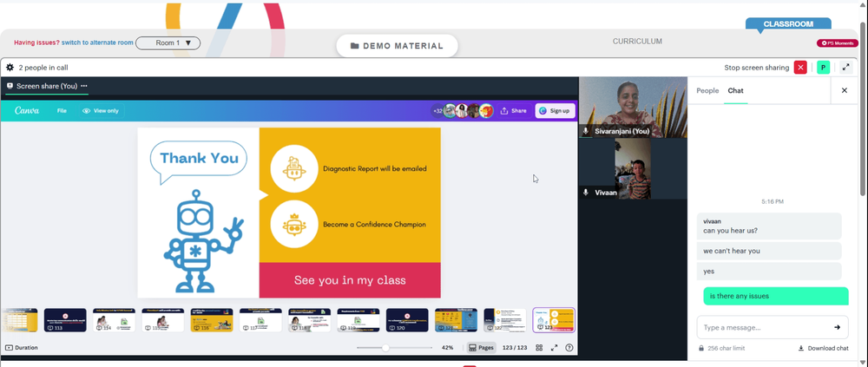This screenshot has width=868, height=367.
Task: Click the "we can't hear you" message
Action: coord(769,251)
